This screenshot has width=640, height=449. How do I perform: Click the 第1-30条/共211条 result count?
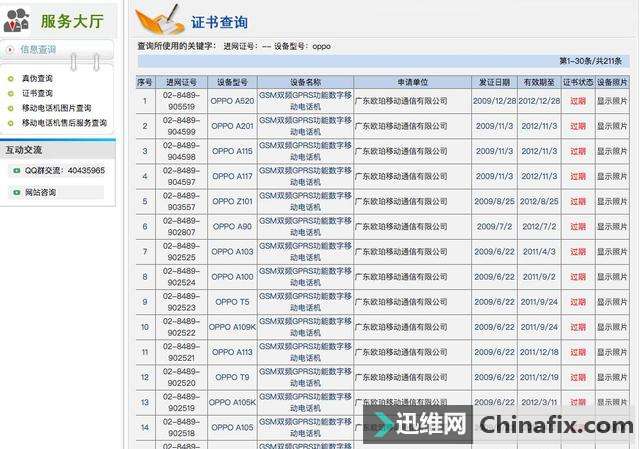pyautogui.click(x=590, y=61)
